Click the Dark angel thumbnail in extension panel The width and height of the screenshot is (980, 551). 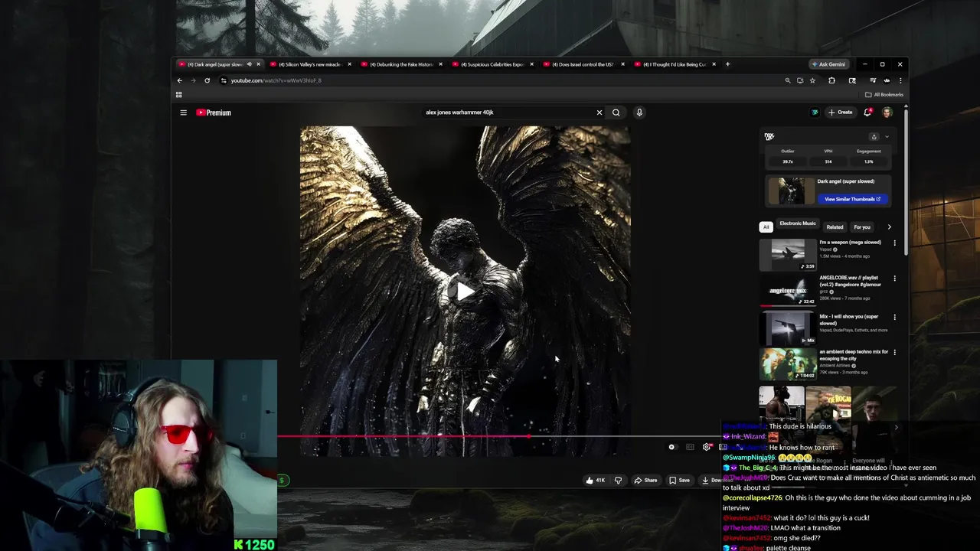792,191
